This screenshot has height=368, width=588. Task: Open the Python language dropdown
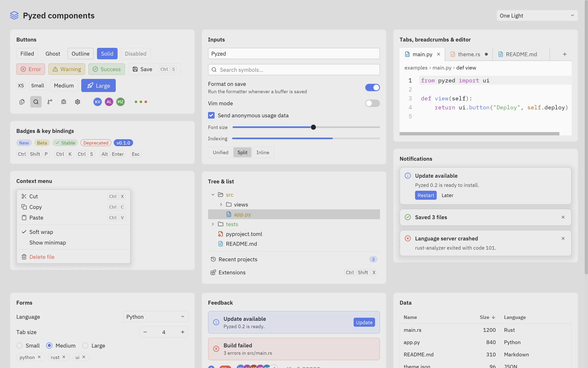click(156, 317)
